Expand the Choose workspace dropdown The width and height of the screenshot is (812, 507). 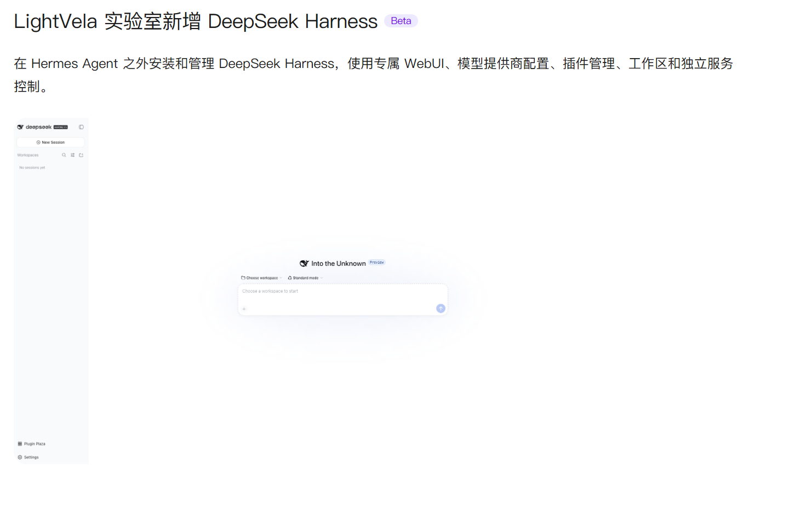click(x=262, y=278)
